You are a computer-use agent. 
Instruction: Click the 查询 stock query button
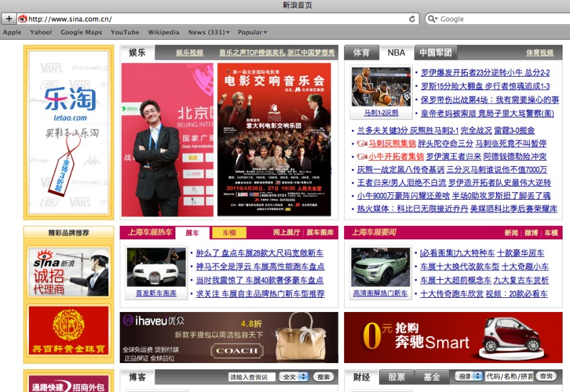pyautogui.click(x=546, y=377)
